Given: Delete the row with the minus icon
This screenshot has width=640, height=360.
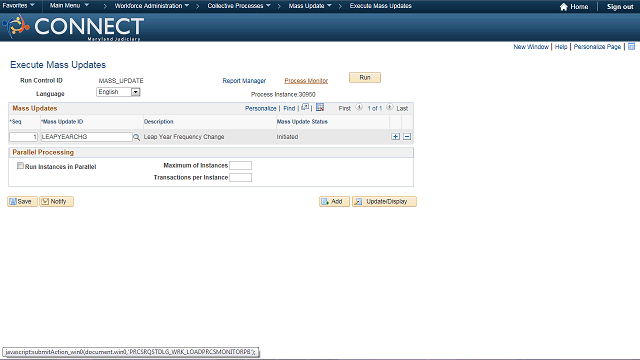Looking at the screenshot, I should [x=407, y=137].
